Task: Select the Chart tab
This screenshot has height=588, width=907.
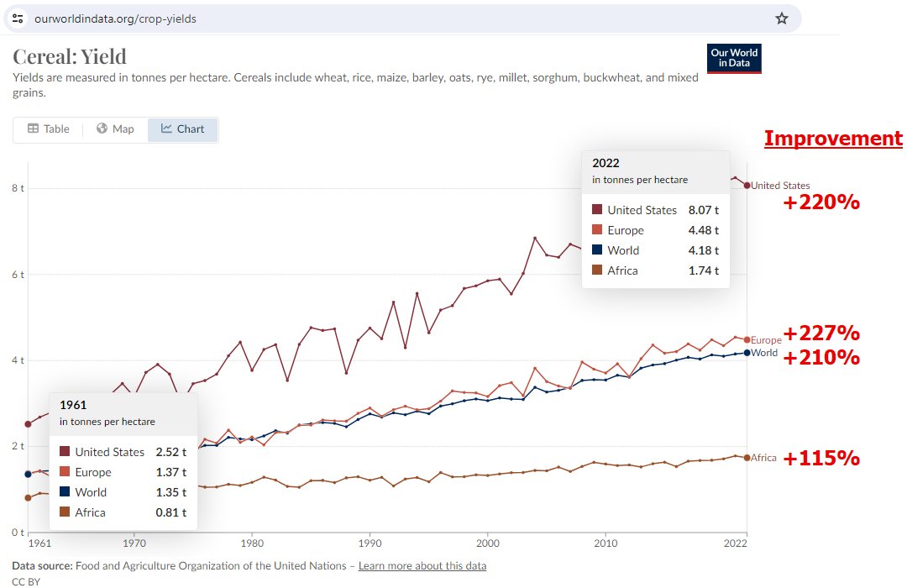Action: (x=182, y=129)
